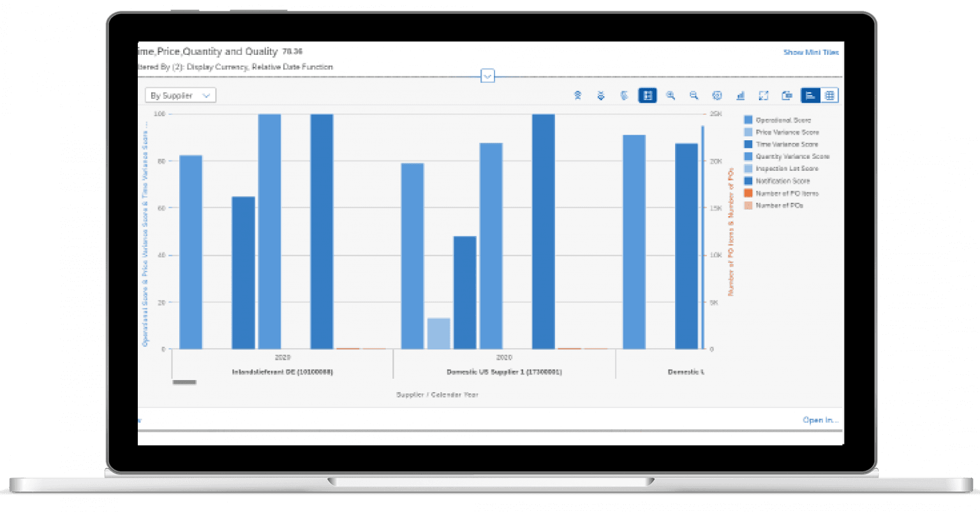Switch to table view
The image size is (980, 512).
(x=829, y=96)
